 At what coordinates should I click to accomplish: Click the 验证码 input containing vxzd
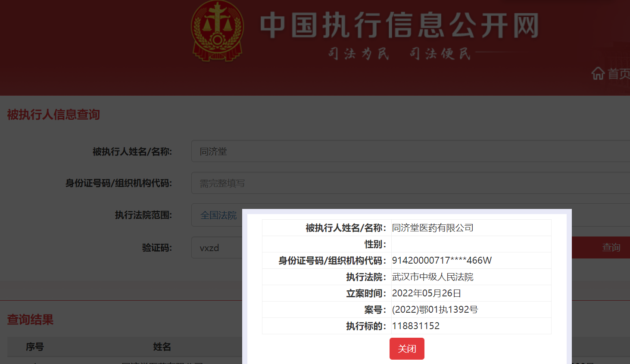click(x=217, y=248)
